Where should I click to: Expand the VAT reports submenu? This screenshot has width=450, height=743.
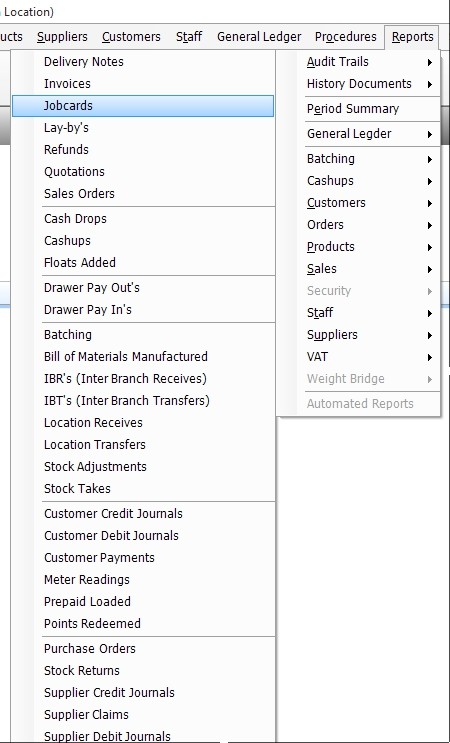click(x=369, y=357)
